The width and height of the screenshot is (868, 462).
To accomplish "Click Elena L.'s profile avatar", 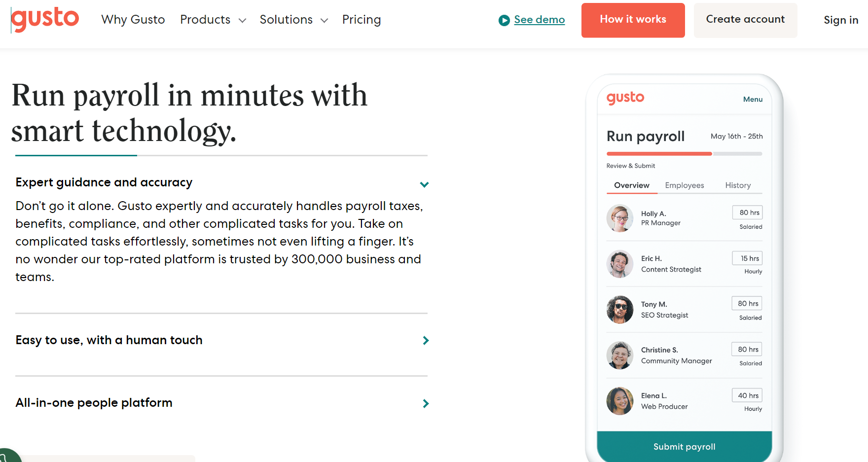I will (x=620, y=401).
